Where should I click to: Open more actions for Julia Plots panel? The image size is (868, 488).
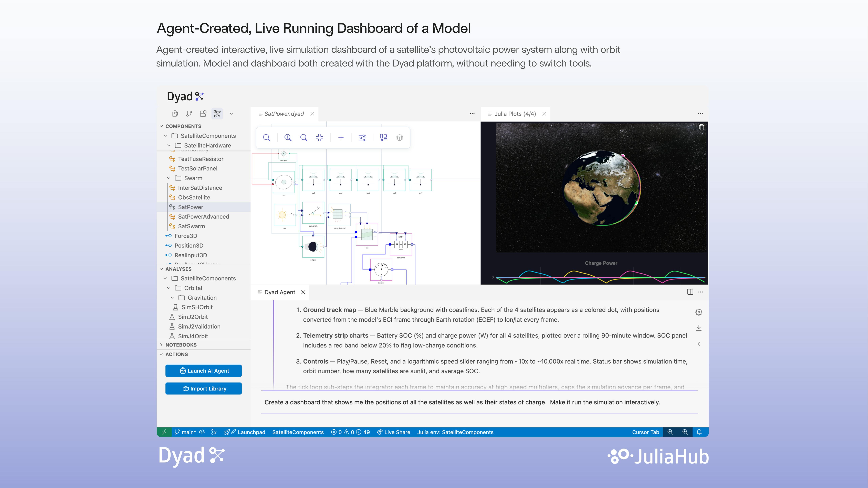(700, 114)
